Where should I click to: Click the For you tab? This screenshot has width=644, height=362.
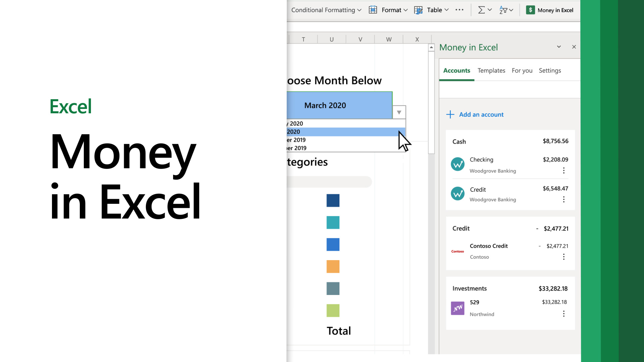point(522,70)
